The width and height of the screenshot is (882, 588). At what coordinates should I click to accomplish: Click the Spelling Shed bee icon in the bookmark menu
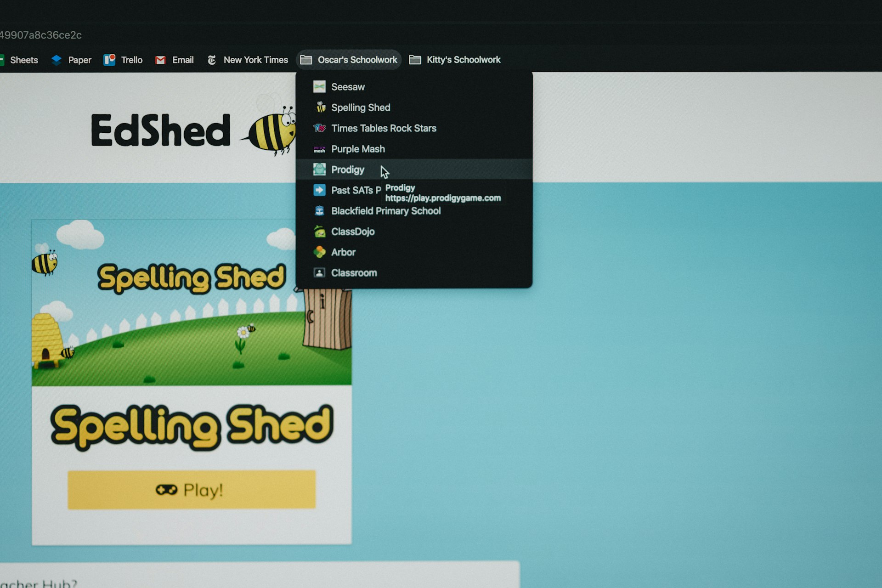[320, 107]
